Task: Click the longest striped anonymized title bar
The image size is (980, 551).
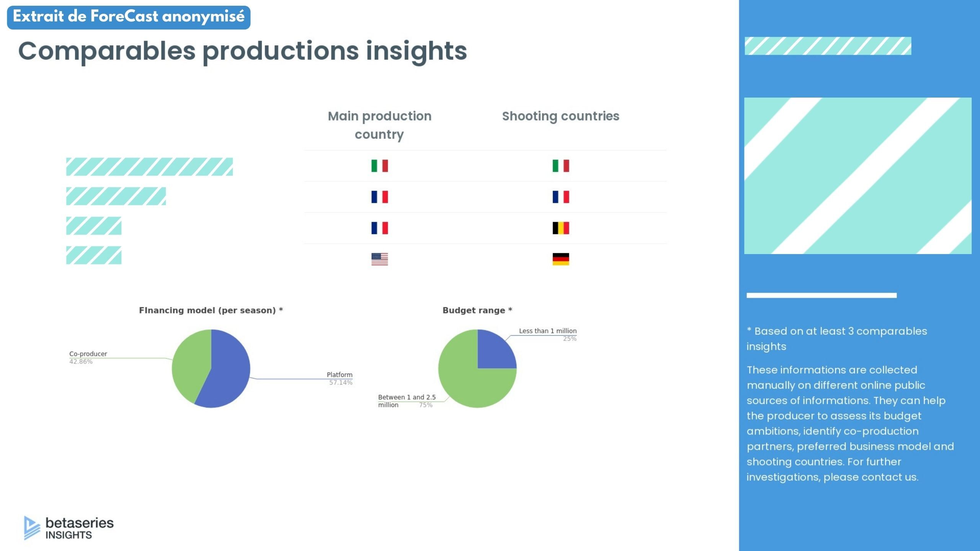Action: [149, 167]
